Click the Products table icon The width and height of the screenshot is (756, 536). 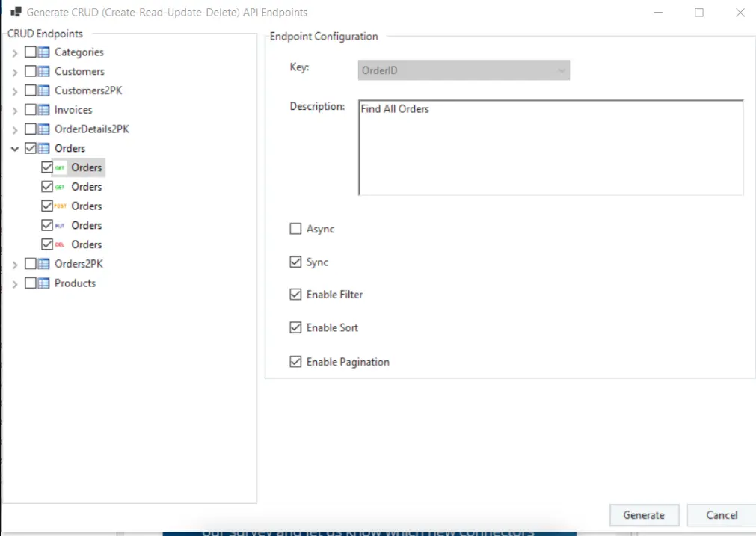tap(43, 283)
